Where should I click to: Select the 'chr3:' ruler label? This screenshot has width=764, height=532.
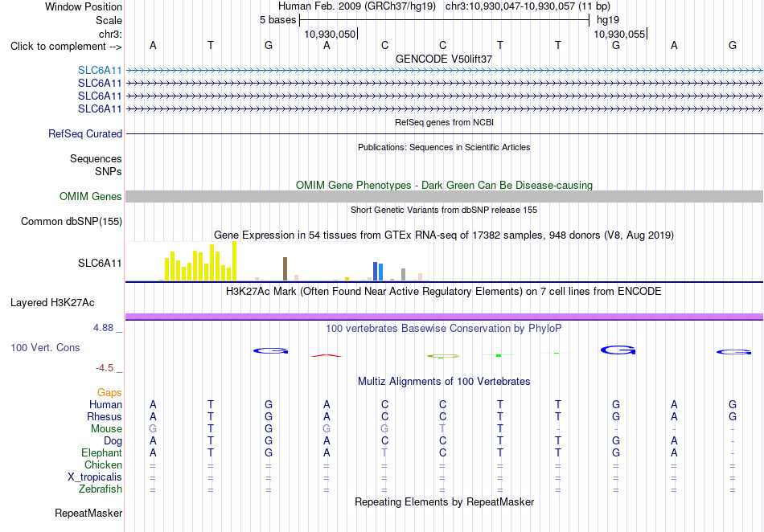110,34
